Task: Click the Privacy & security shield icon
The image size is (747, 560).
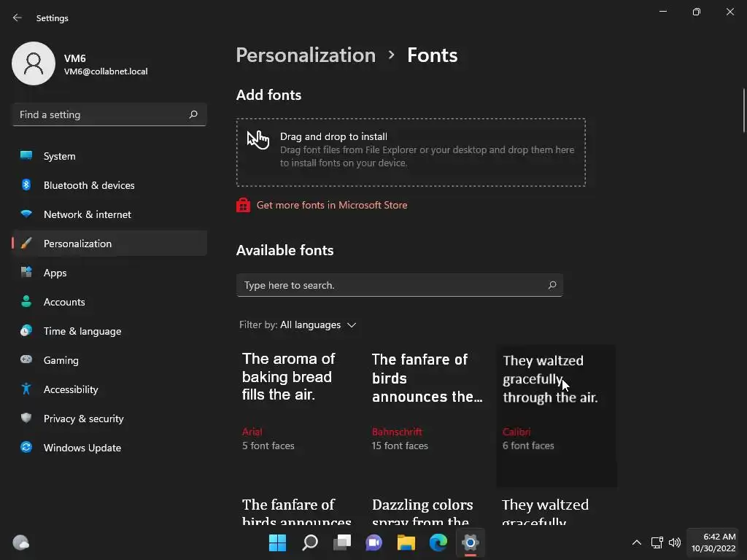Action: tap(26, 419)
